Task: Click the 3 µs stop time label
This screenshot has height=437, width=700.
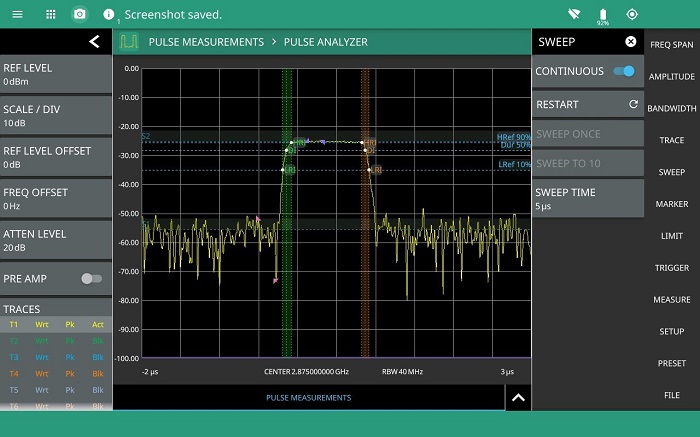Action: pos(507,371)
